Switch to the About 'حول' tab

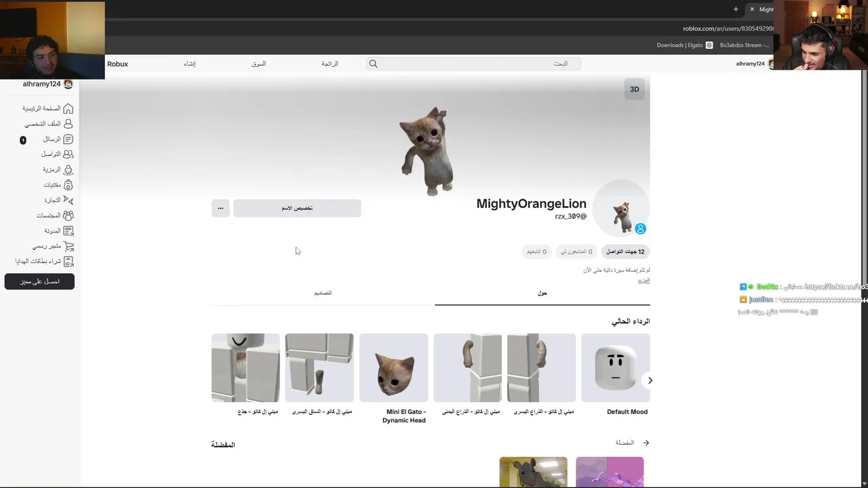click(542, 293)
